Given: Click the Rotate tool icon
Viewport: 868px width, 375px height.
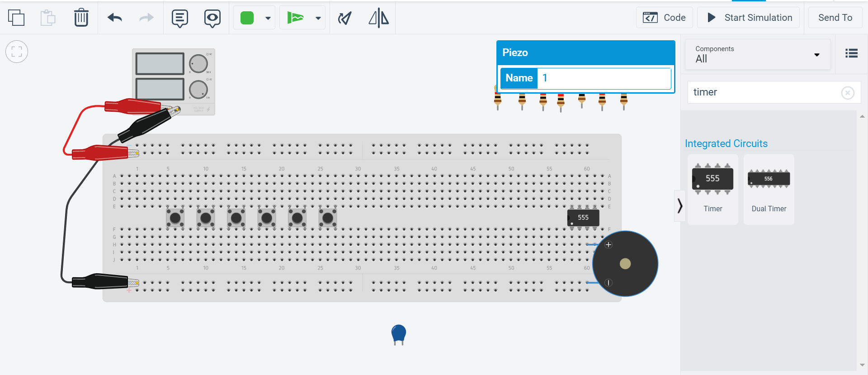Looking at the screenshot, I should (344, 18).
